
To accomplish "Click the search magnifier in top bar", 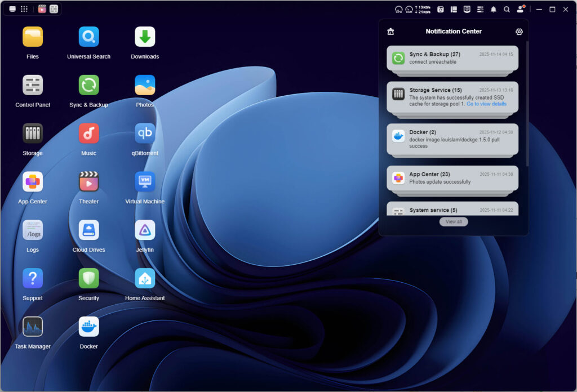I will [x=507, y=10].
